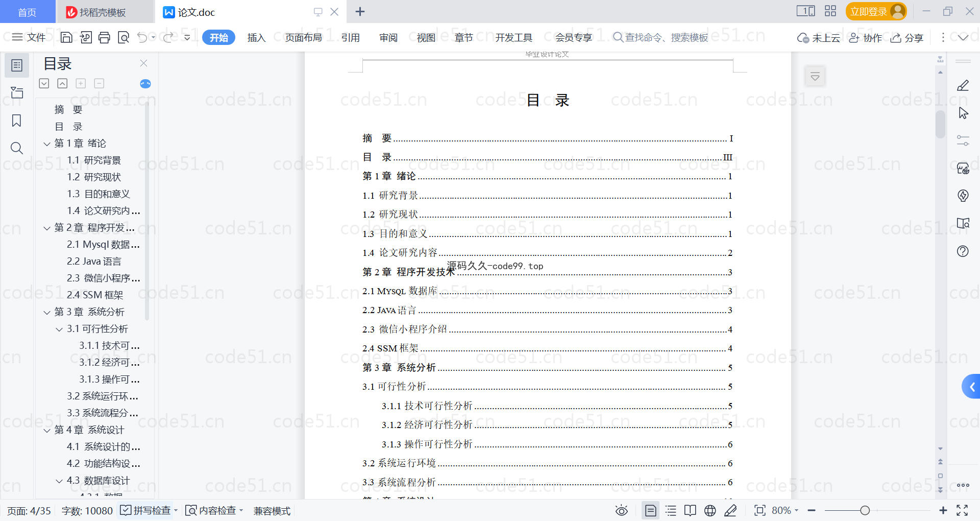
Task: Switch to the 页面布局 ribbon tab
Action: pos(303,37)
